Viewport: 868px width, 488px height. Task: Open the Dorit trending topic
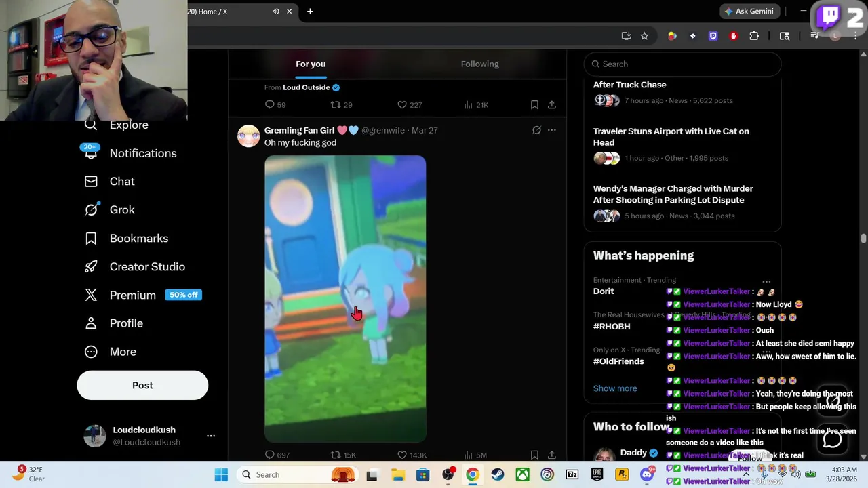pyautogui.click(x=604, y=291)
